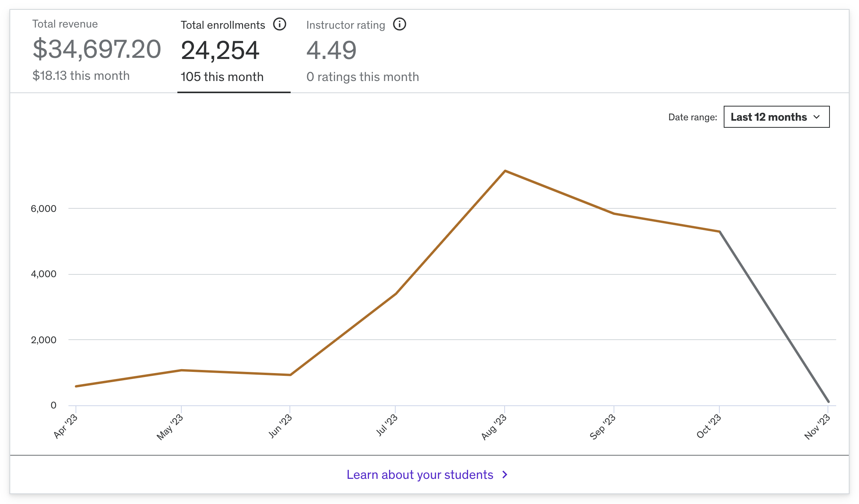Follow the Learn about your students link

(x=427, y=475)
